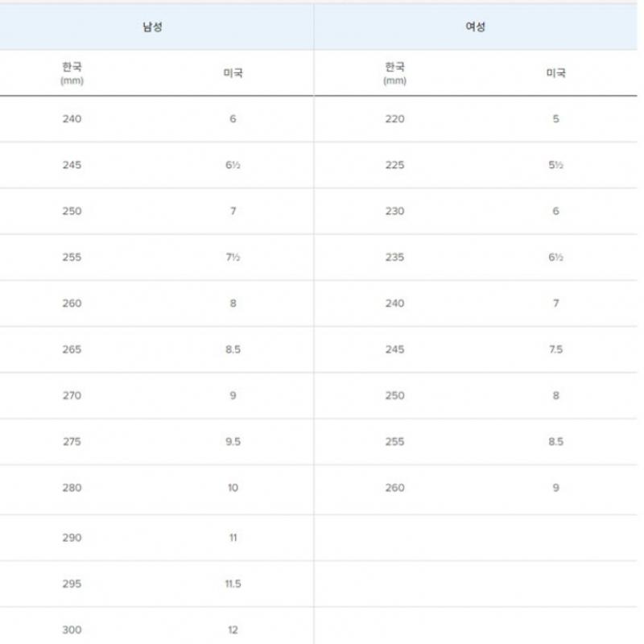The height and width of the screenshot is (644, 644).
Task: Select the 290 mm size cell
Action: (72, 537)
